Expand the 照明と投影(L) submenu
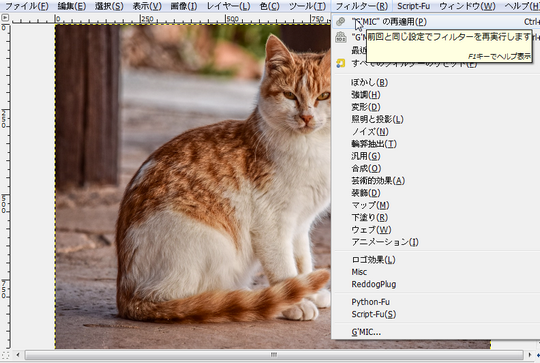This screenshot has width=540, height=363. point(436,119)
